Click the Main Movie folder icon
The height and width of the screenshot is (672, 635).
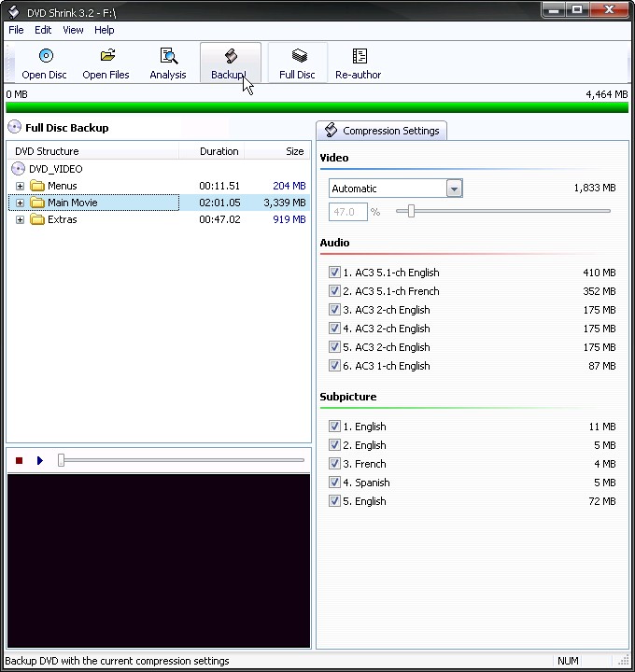37,203
